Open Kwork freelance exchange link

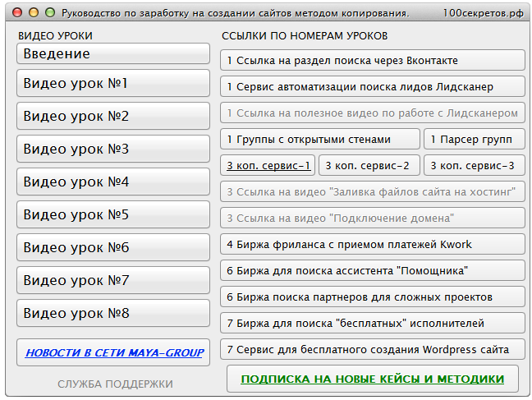point(372,245)
